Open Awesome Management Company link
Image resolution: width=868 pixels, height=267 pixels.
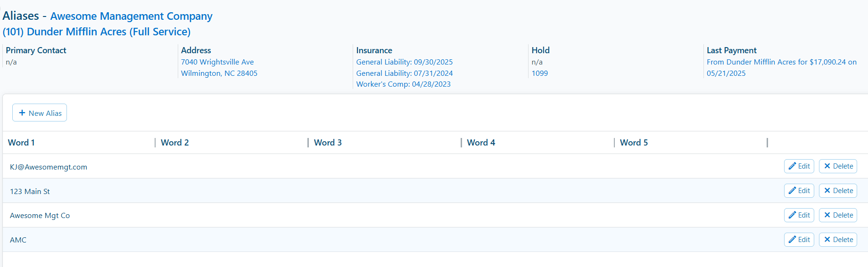(x=131, y=16)
